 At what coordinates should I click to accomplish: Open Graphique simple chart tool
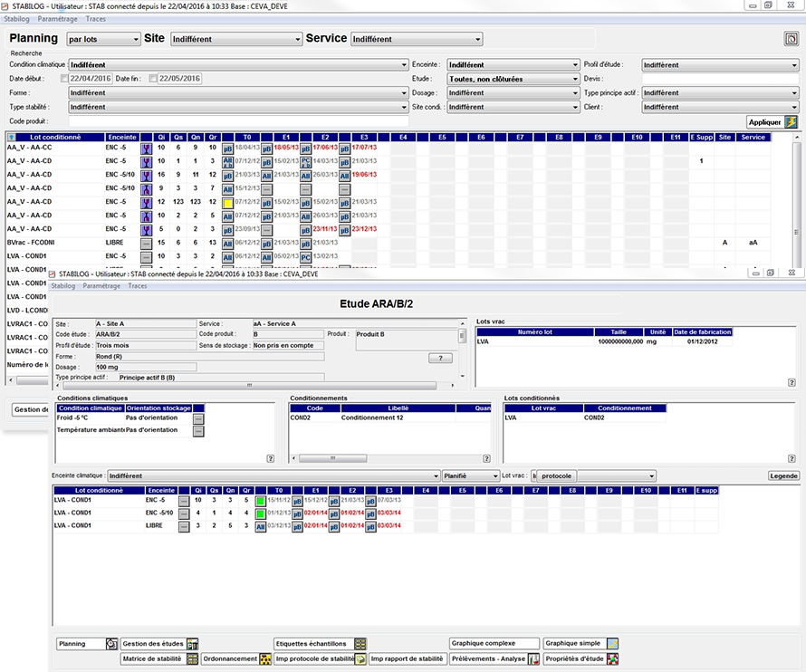581,643
